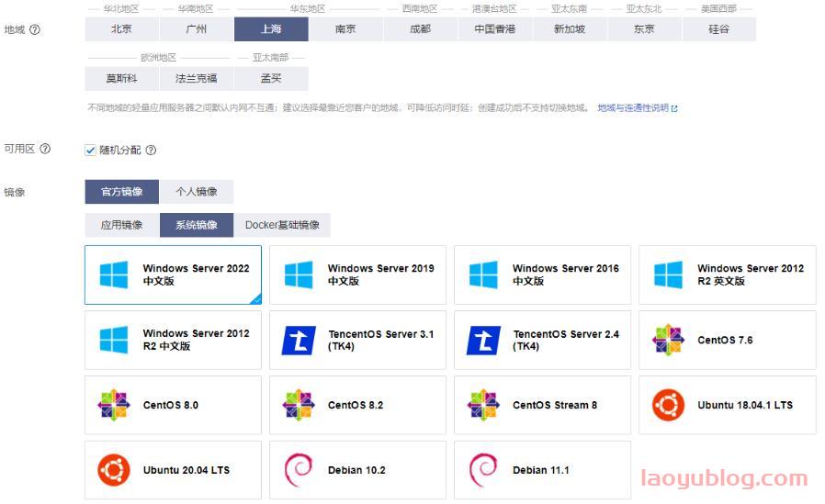Choose Windows Server 2012 R2 中文版 text
The image size is (825, 504).
click(197, 340)
